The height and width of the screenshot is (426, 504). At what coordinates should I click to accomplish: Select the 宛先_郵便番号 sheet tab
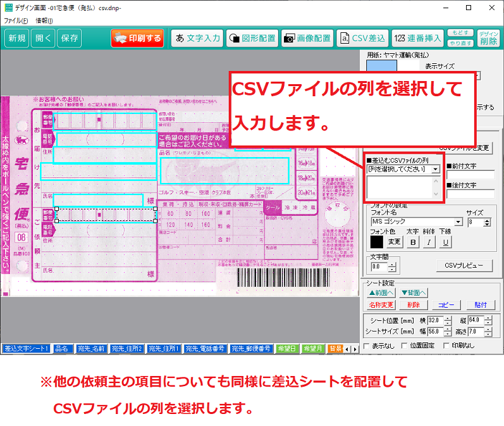(x=251, y=349)
